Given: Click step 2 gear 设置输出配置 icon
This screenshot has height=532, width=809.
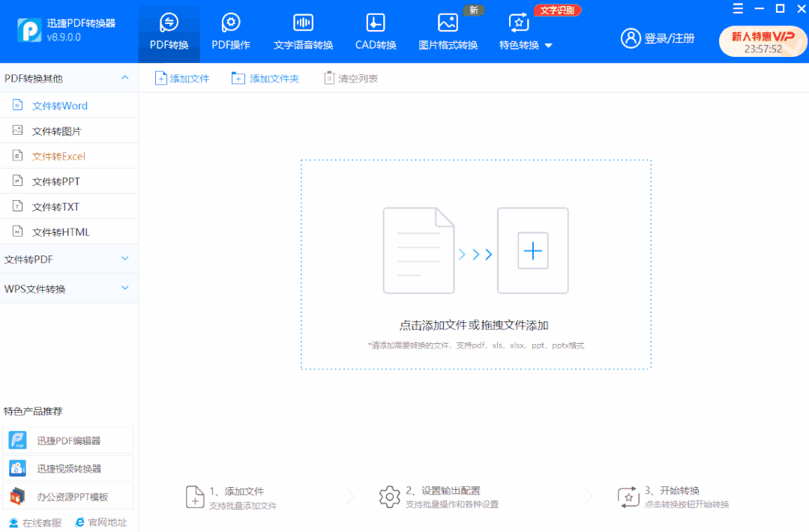Looking at the screenshot, I should tap(389, 497).
